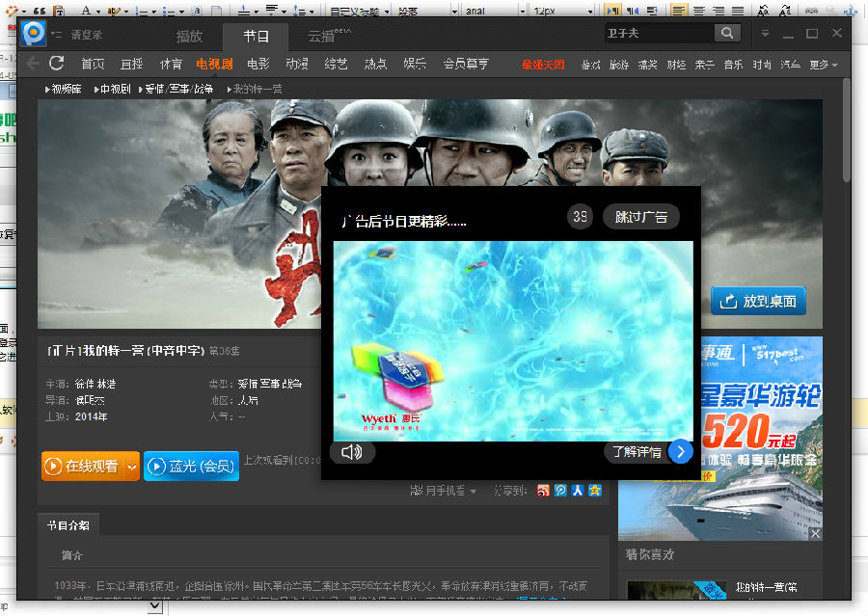
Task: Go back using the left arrow icon
Action: point(33,64)
